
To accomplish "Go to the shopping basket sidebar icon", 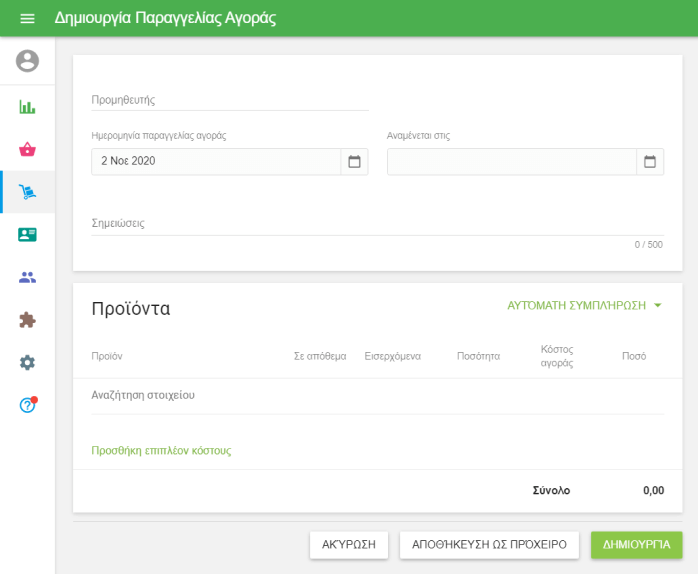I will tap(27, 149).
